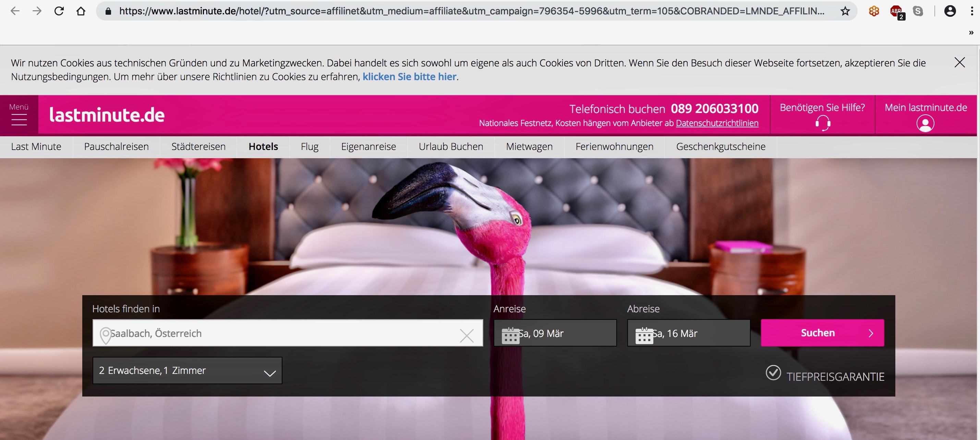Open the Ferienwohnungen tab
Image resolution: width=980 pixels, height=440 pixels.
(x=614, y=147)
